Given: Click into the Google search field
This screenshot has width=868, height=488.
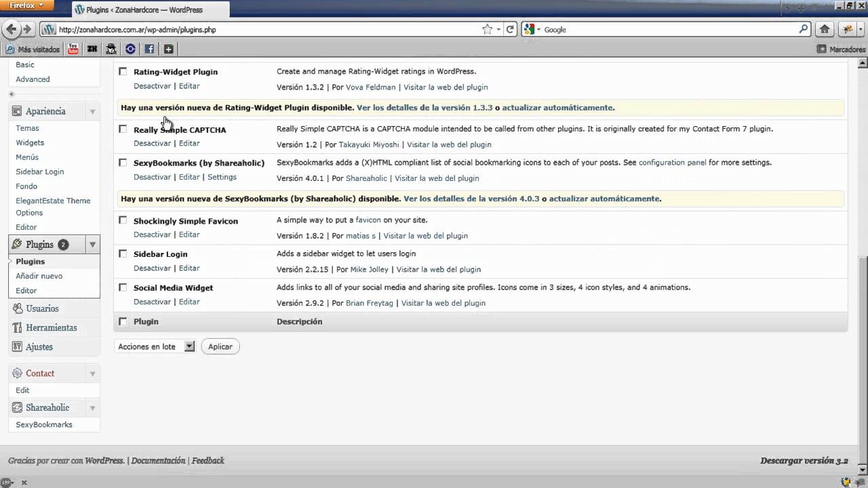Looking at the screenshot, I should (x=669, y=29).
